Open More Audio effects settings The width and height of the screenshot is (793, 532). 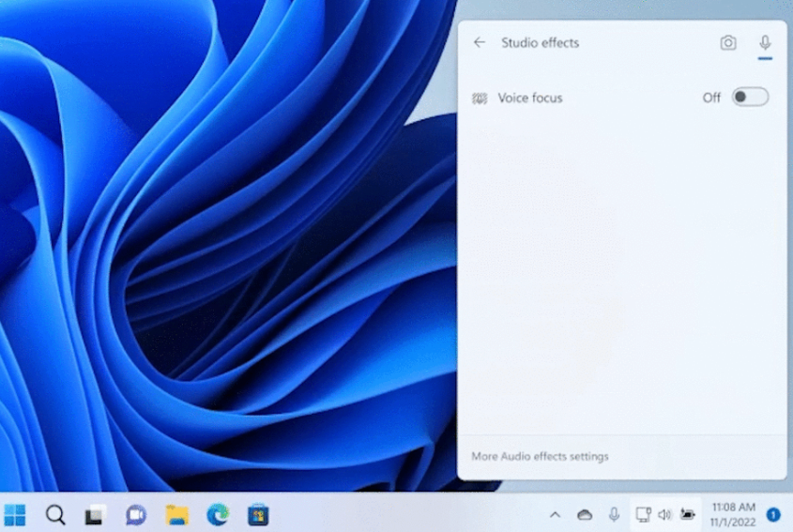540,457
